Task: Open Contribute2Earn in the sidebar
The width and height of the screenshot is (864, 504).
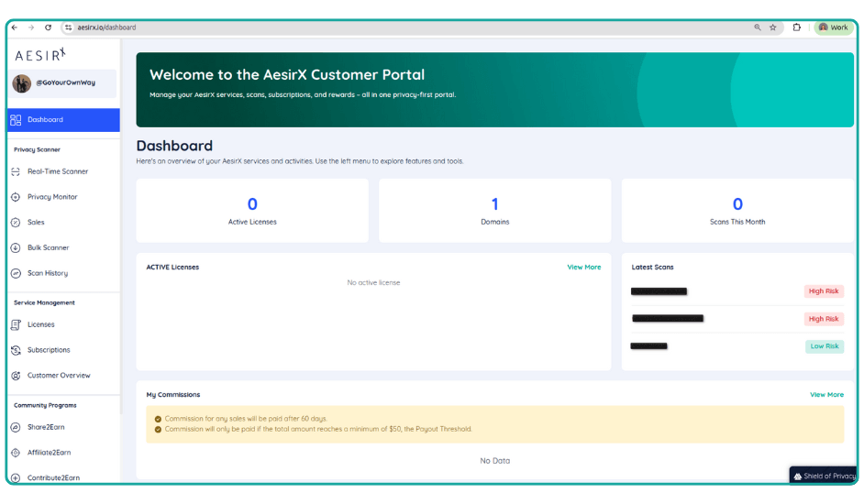Action: 53,477
